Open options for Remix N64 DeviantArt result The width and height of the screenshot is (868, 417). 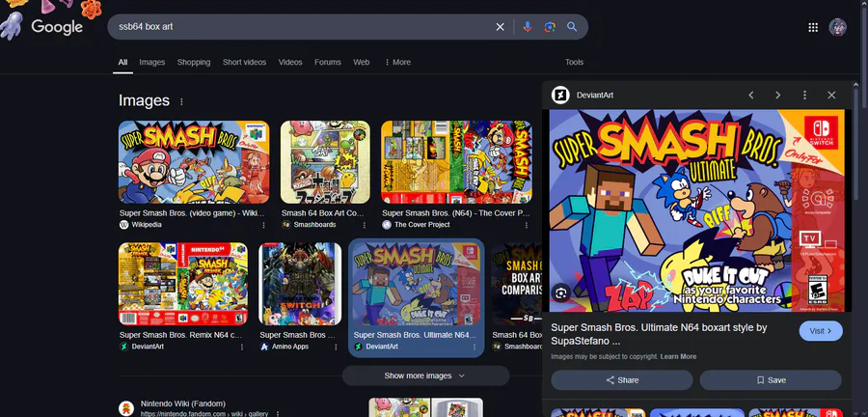pyautogui.click(x=242, y=347)
